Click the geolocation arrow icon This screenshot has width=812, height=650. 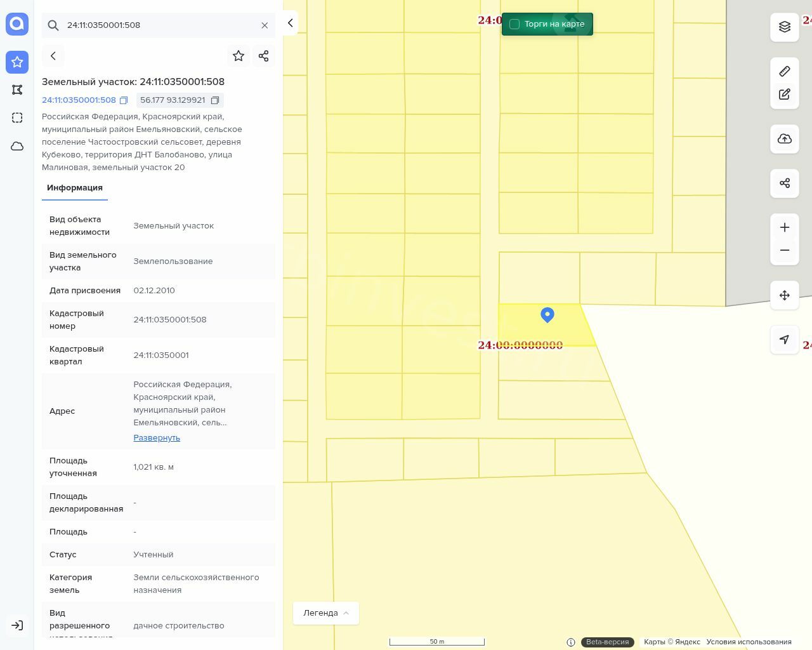click(x=785, y=340)
